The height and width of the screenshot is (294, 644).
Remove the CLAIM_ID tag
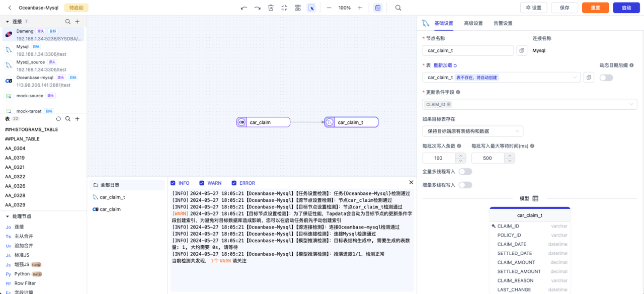click(449, 104)
